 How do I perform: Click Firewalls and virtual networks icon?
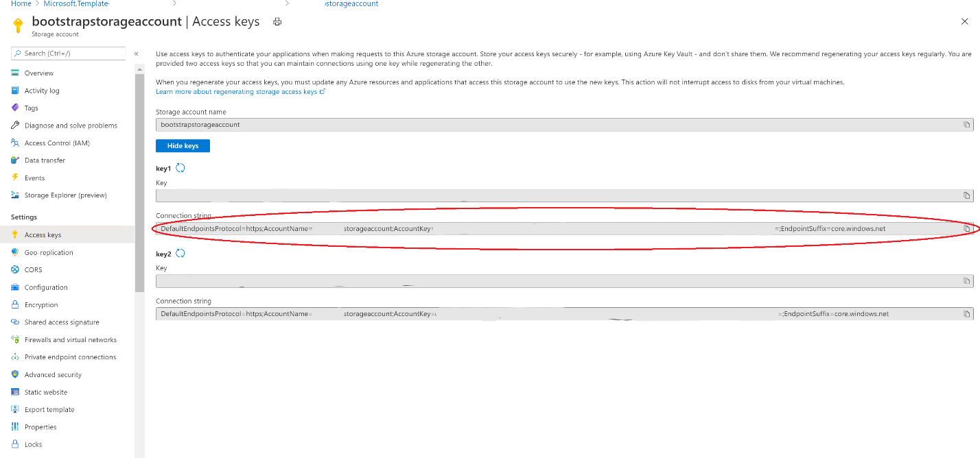(x=15, y=339)
